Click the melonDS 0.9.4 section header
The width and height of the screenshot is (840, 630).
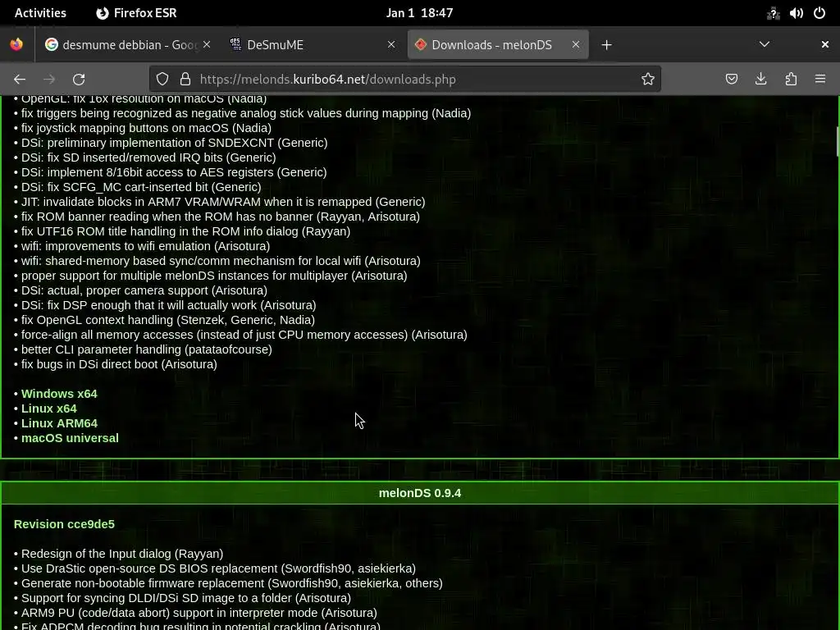[x=420, y=493]
